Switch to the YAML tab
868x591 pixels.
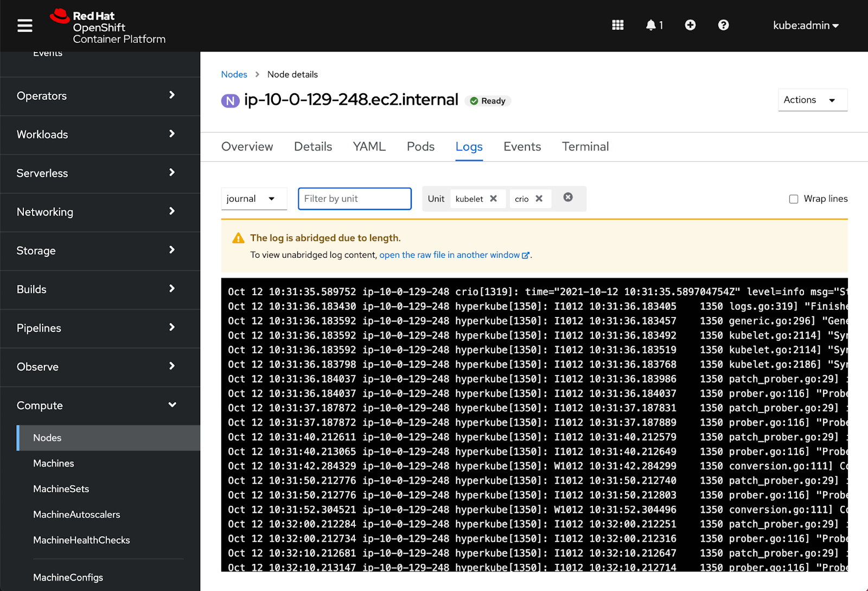coord(369,147)
